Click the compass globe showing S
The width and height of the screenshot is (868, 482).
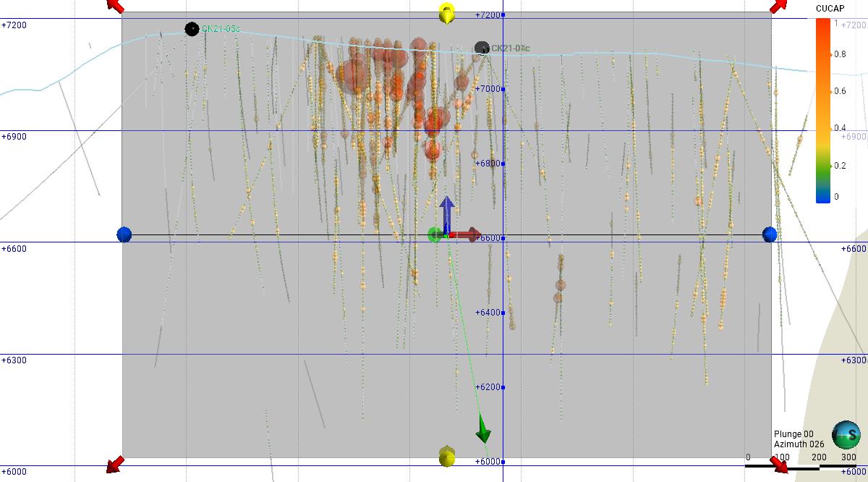[846, 434]
